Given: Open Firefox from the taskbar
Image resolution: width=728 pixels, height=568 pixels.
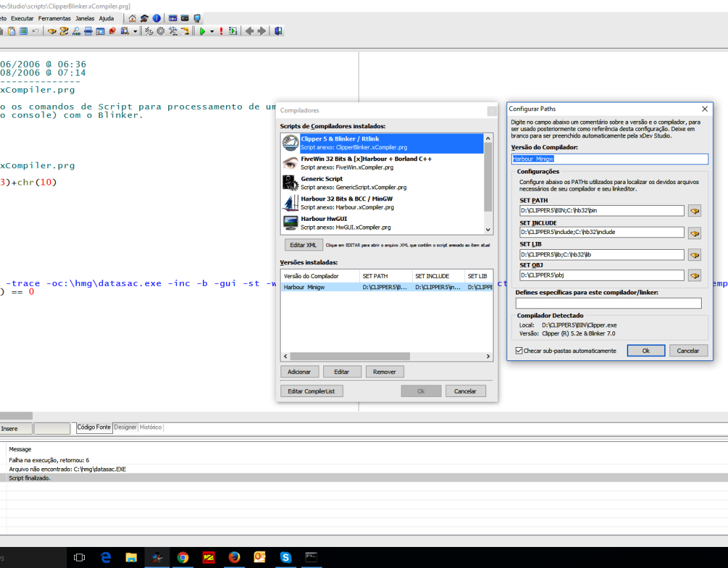Looking at the screenshot, I should 234,557.
